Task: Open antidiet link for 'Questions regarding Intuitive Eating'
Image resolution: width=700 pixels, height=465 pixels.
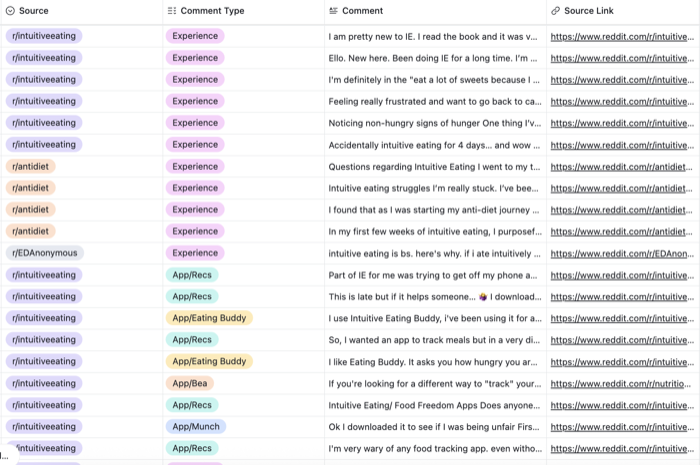Action: pyautogui.click(x=621, y=167)
